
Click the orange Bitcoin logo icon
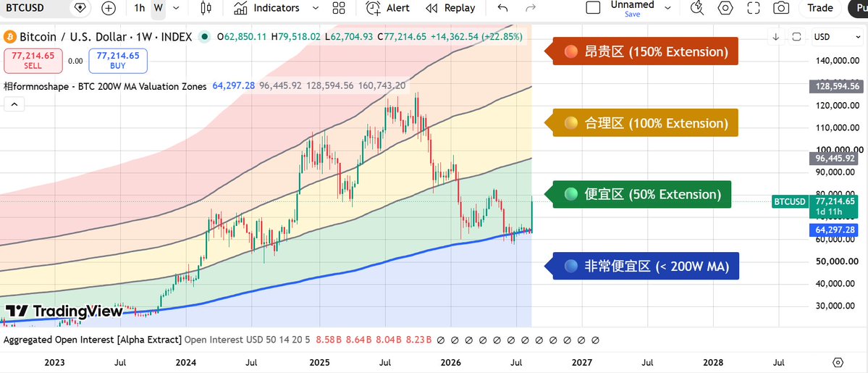(x=9, y=37)
